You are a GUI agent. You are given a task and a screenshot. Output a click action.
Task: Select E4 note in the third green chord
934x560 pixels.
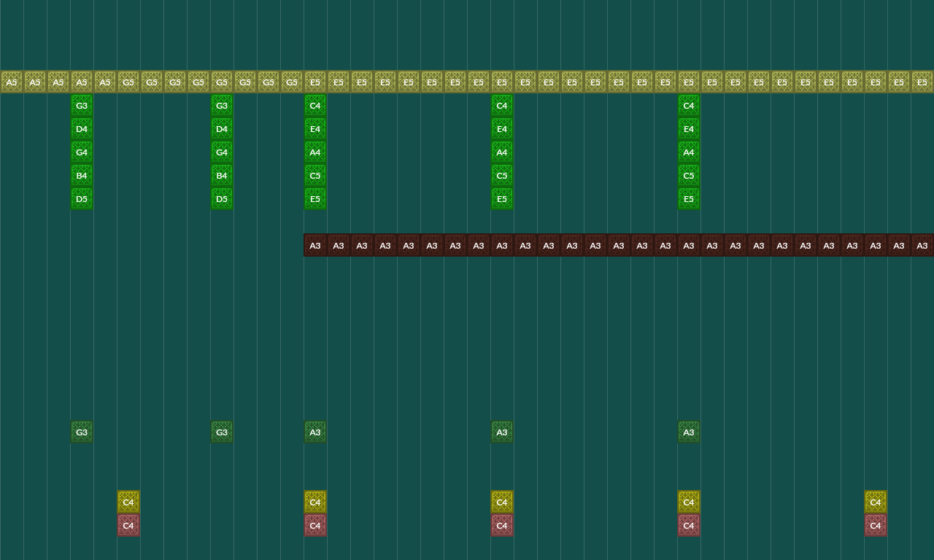(x=315, y=129)
